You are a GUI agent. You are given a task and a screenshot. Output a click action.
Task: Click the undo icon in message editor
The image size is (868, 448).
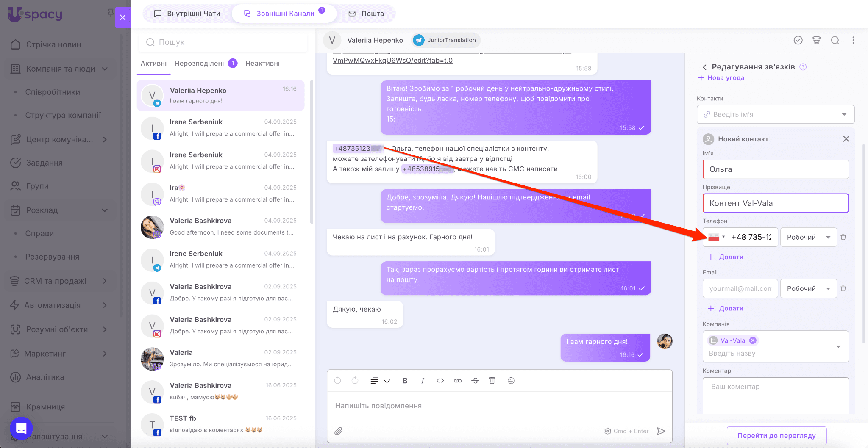point(337,381)
